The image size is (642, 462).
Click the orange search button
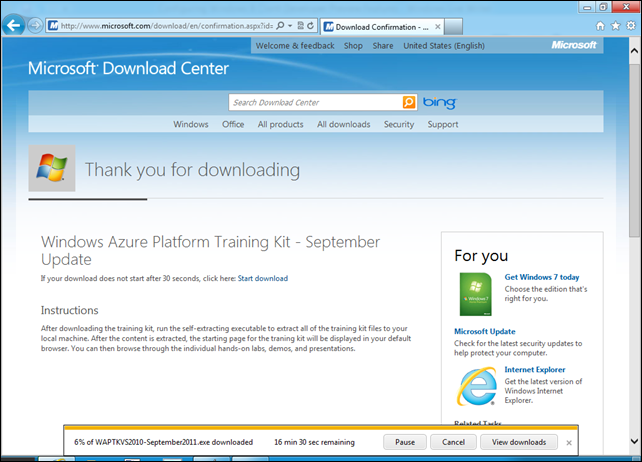point(409,102)
